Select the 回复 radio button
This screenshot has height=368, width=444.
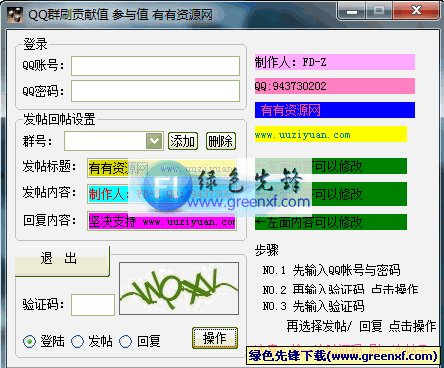click(125, 341)
